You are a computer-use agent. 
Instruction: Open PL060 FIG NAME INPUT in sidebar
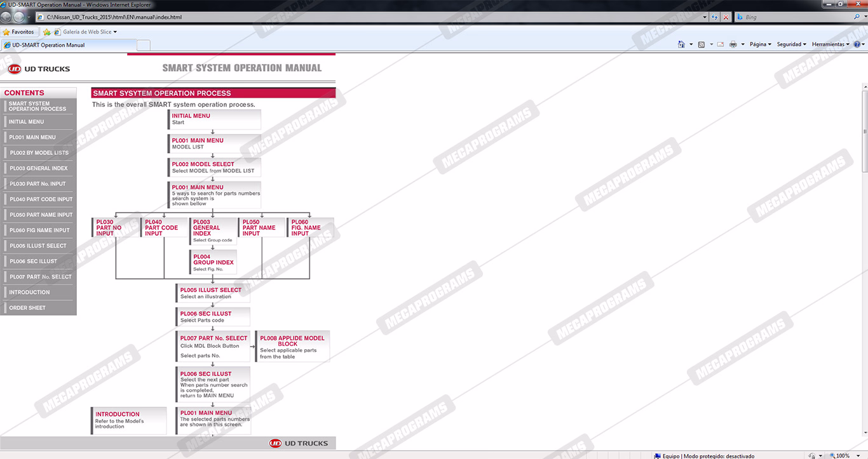(x=38, y=230)
